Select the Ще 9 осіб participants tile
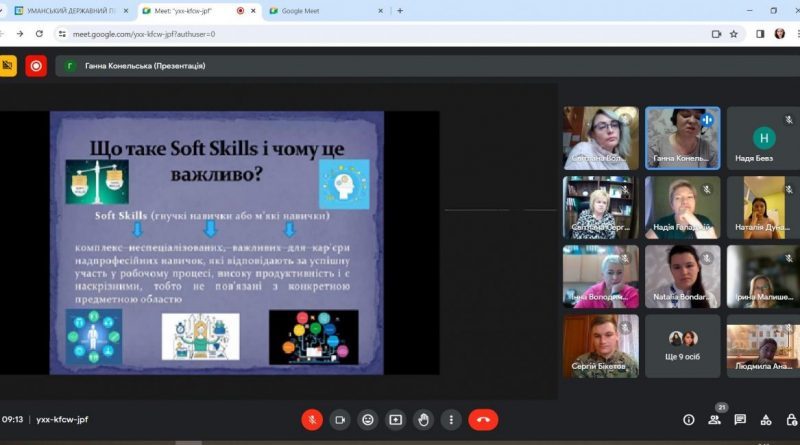Viewport: 800px width, 445px height. [x=683, y=346]
